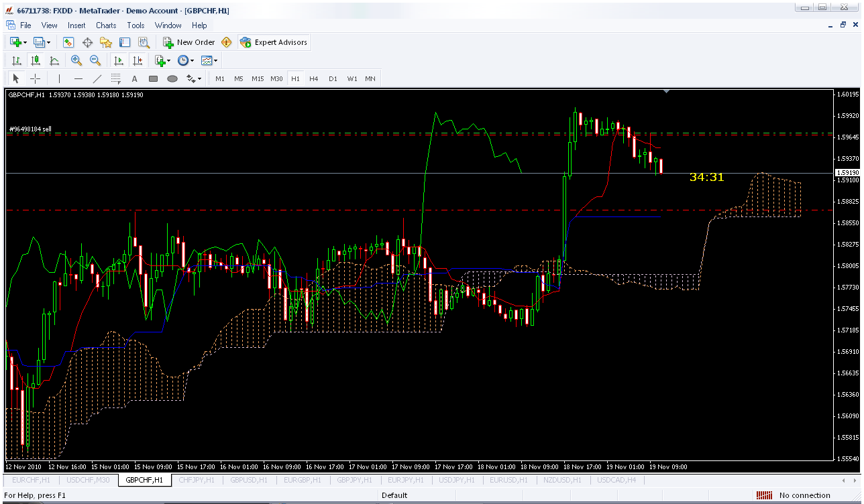Expand the Templates dropdown arrow
Screen dimensions: 864x504
(x=216, y=60)
